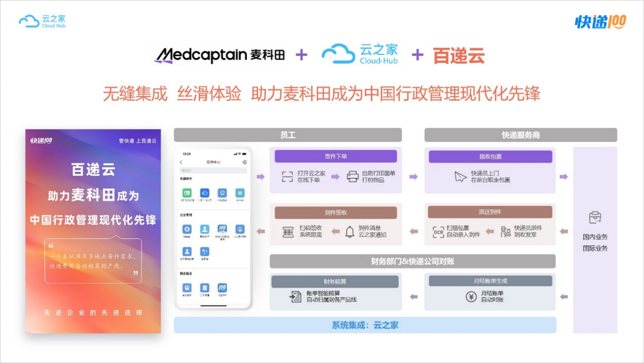This screenshot has width=644, height=363.
Task: Click the paper plane icon beside 快递员上门
Action: point(461,176)
